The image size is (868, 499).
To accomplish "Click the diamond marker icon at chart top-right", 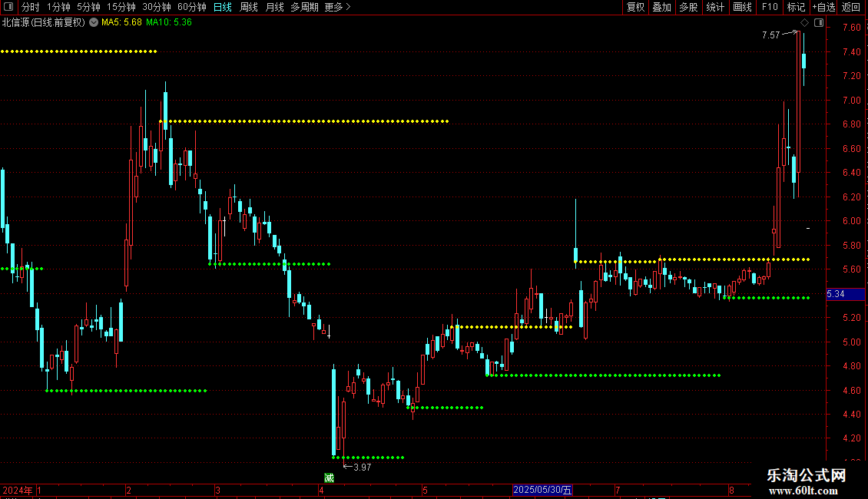I will click(804, 23).
